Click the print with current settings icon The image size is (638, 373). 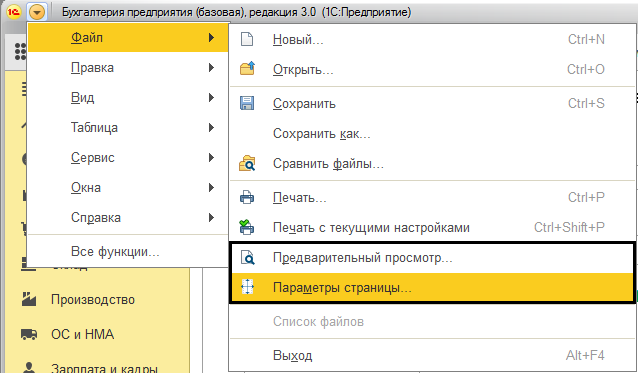pyautogui.click(x=247, y=227)
